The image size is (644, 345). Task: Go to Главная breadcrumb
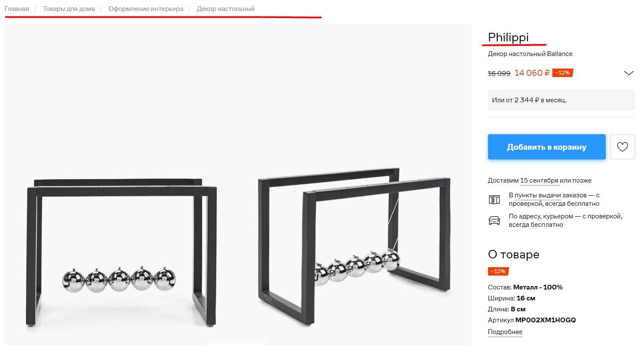point(17,9)
